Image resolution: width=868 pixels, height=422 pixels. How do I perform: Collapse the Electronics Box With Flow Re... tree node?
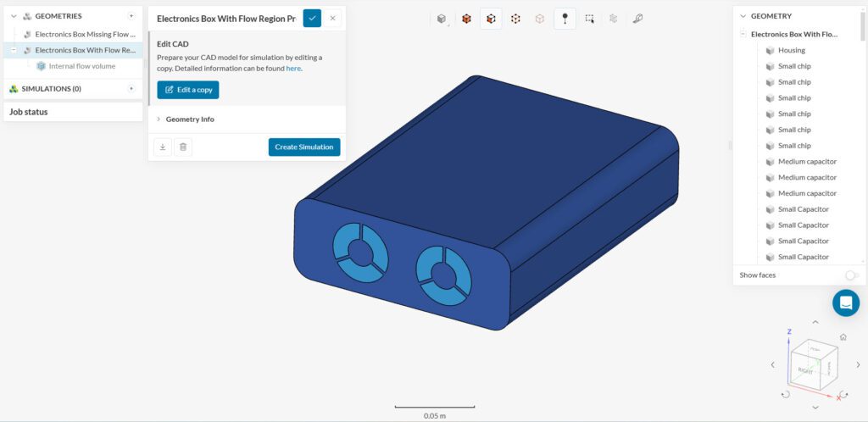(x=14, y=50)
